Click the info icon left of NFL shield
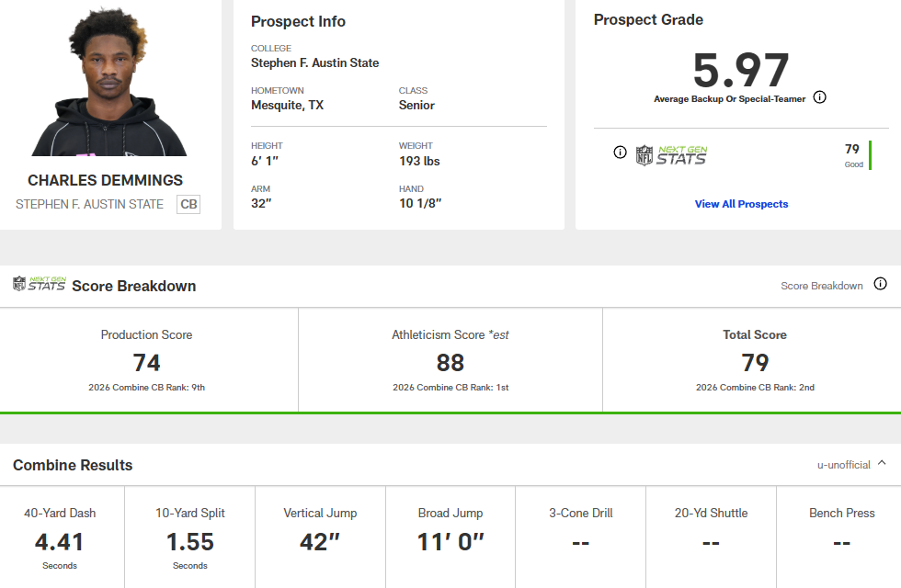This screenshot has height=588, width=901. [620, 153]
